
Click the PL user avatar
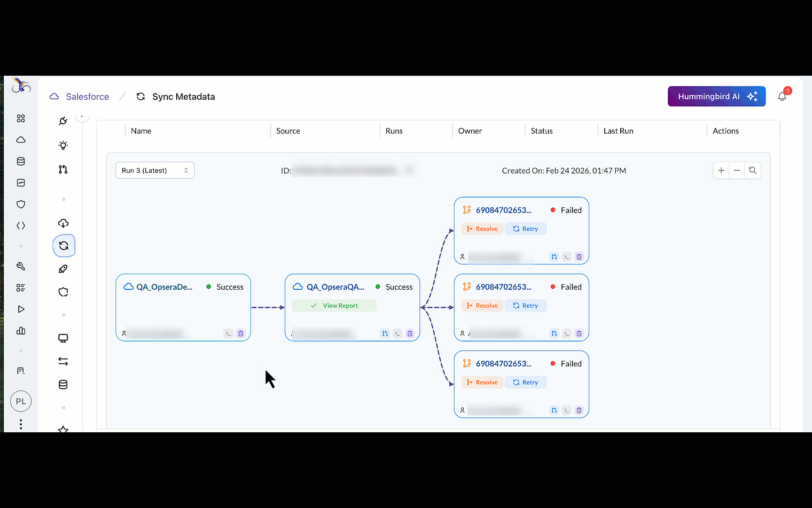tap(21, 401)
